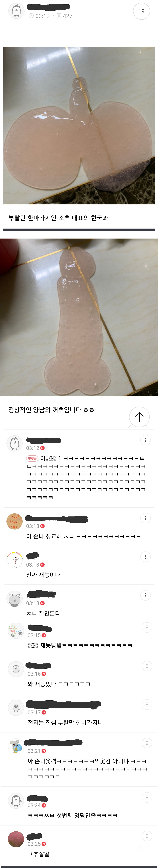This screenshot has width=158, height=868.
Task: Tap the scroll-to-top arrow button
Action: (x=139, y=417)
